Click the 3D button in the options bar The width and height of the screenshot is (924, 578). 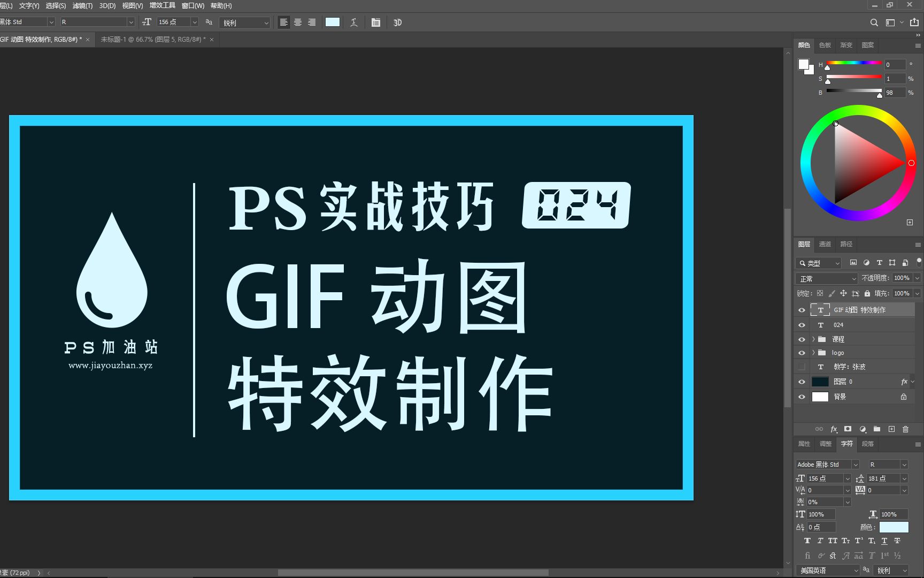(397, 22)
